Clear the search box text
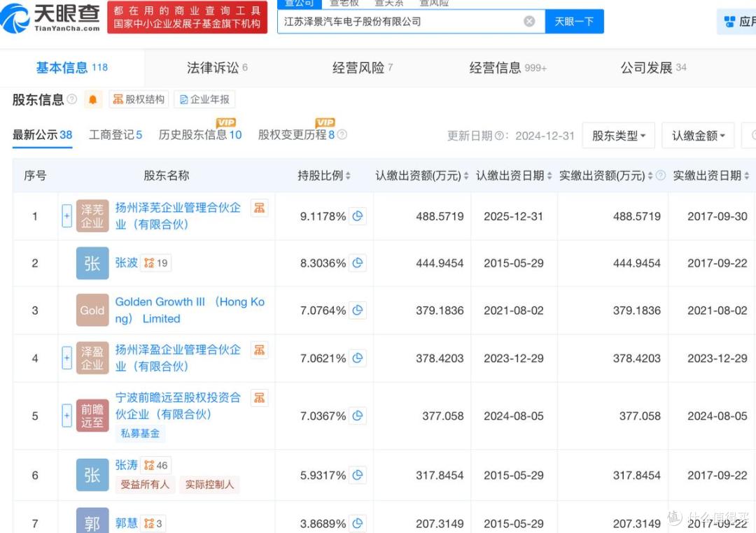Viewport: 756px width, 533px height. tap(529, 21)
